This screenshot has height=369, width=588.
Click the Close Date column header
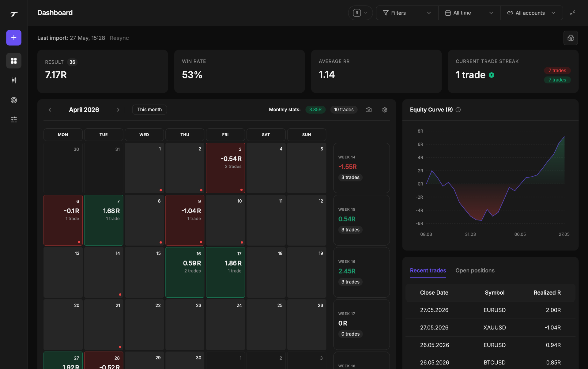coord(434,293)
